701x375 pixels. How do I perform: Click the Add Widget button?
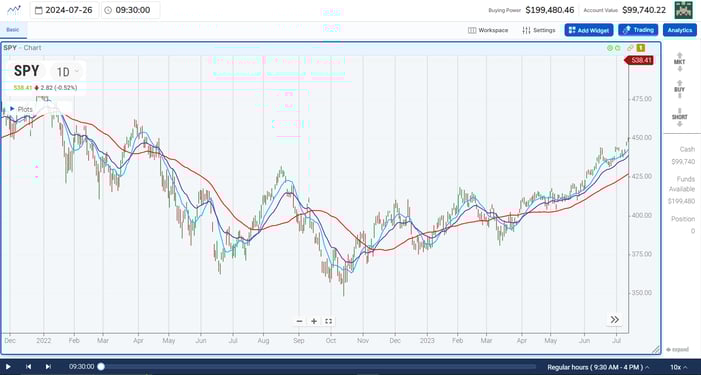click(x=589, y=30)
